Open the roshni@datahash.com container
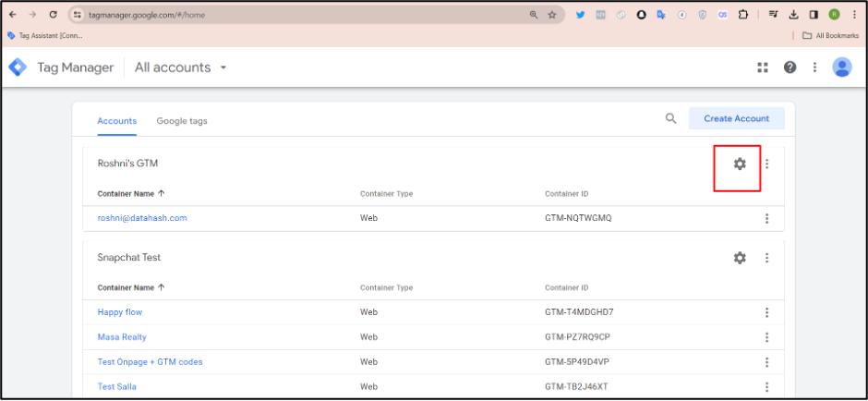This screenshot has width=868, height=401. [x=142, y=218]
